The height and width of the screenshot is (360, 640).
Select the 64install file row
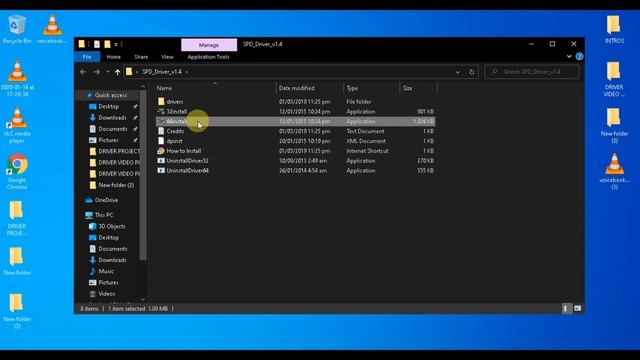[x=296, y=121]
